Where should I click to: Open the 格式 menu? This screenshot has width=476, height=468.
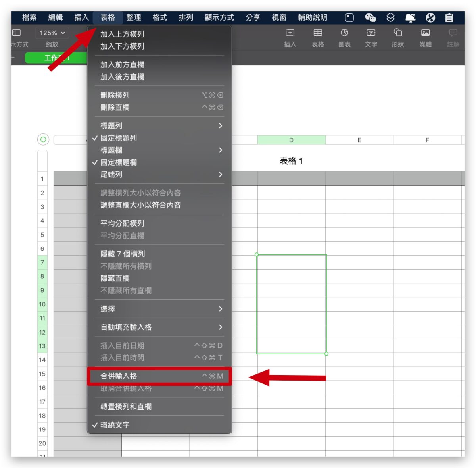pos(160,17)
